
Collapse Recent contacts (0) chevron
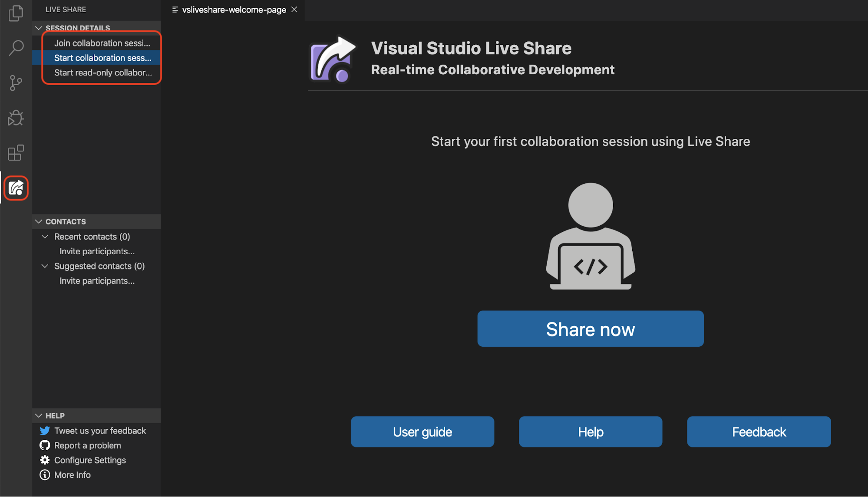point(45,237)
